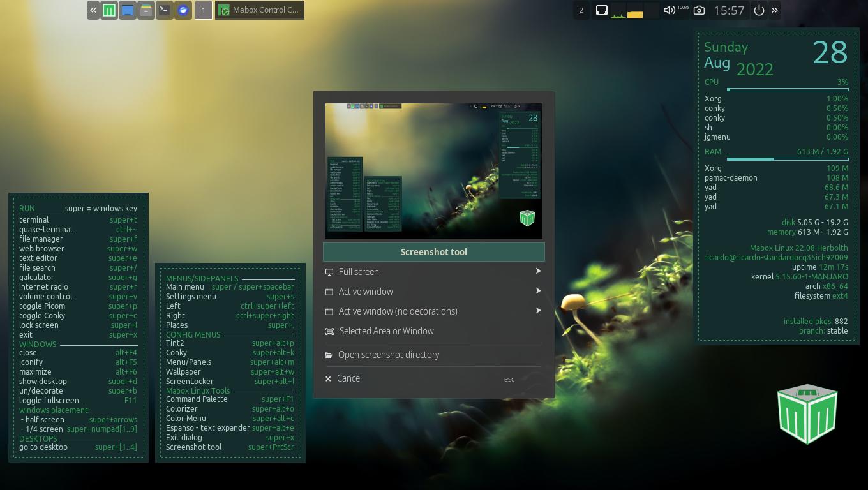Focus the Mabox Control C... taskbar entry

click(x=260, y=10)
